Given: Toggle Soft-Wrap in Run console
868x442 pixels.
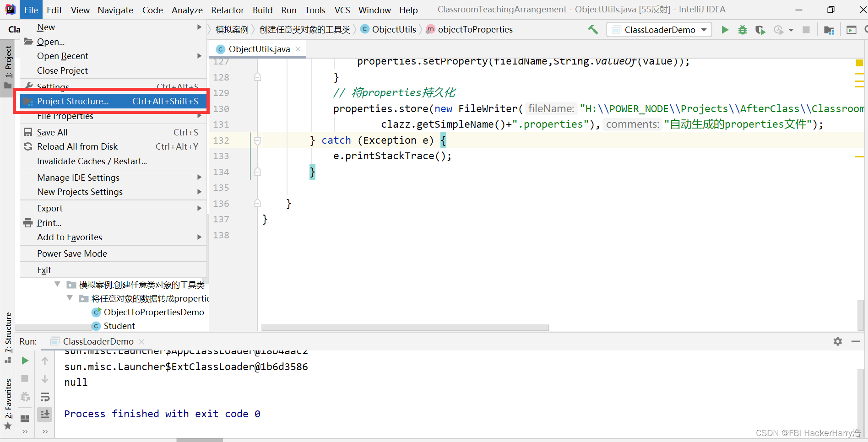Looking at the screenshot, I should pyautogui.click(x=45, y=397).
